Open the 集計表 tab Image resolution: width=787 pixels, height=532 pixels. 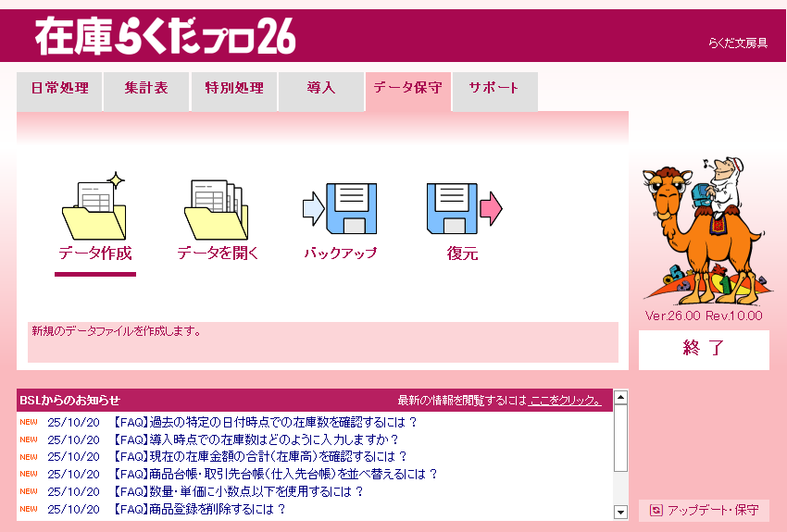tap(146, 89)
